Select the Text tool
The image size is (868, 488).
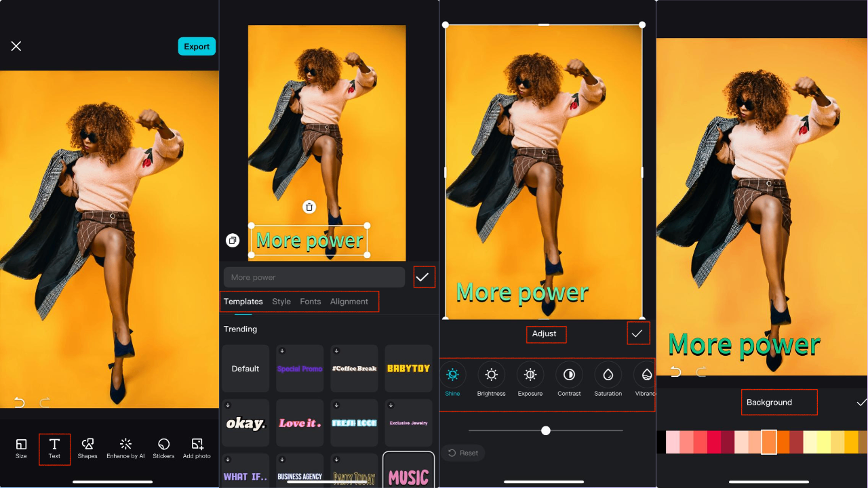[54, 449]
